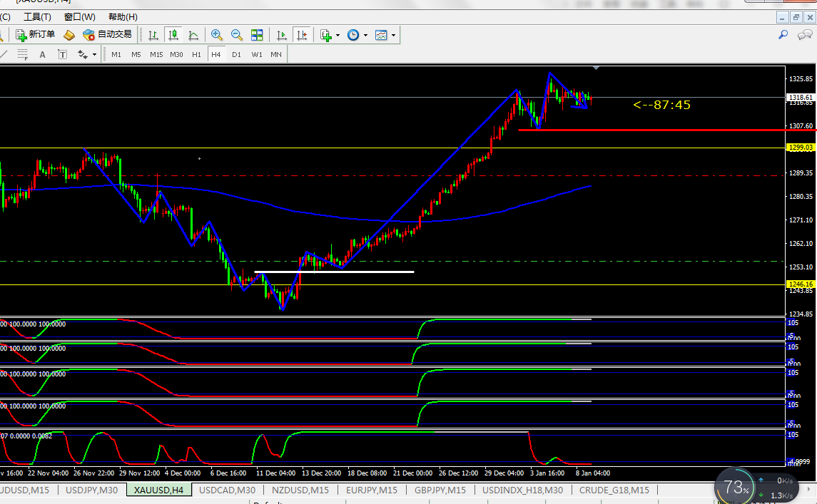This screenshot has height=504, width=817.
Task: Restore the inner chart window
Action: 796,17
